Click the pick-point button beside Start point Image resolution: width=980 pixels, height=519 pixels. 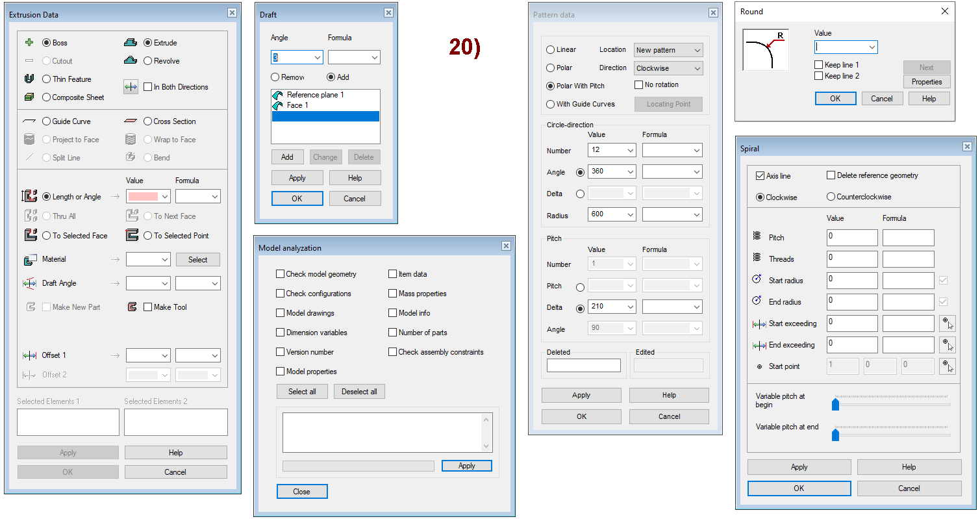(948, 366)
